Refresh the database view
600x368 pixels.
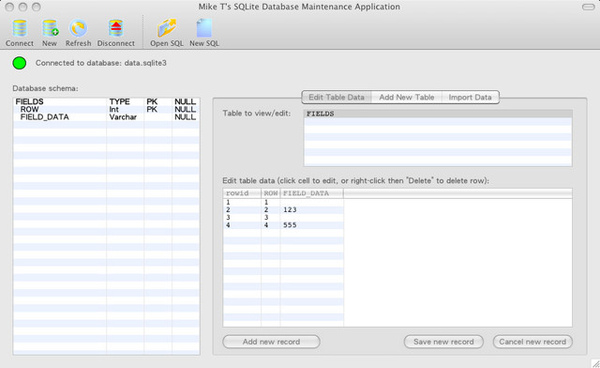[x=78, y=28]
